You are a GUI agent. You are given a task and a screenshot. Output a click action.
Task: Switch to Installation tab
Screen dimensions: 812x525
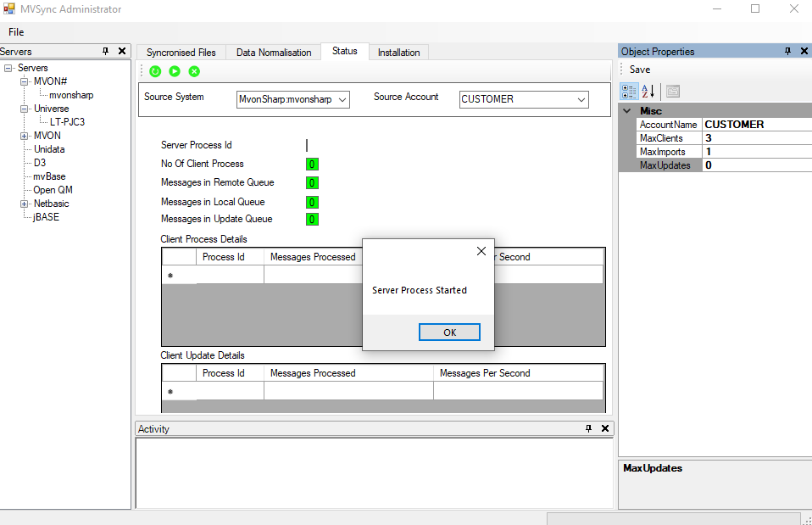pyautogui.click(x=398, y=53)
